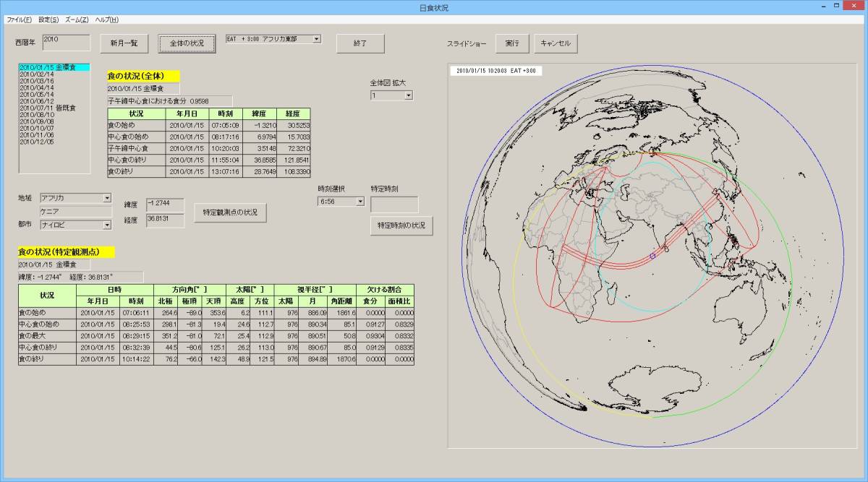Click the 全体の状況 button
Screen dimensions: 868x482
tap(187, 43)
